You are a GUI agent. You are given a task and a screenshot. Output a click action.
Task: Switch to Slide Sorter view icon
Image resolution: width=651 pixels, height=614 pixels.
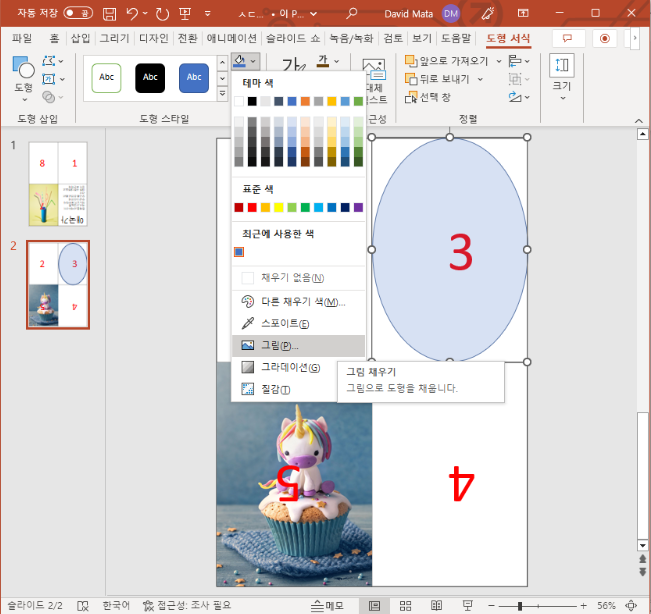coord(405,606)
